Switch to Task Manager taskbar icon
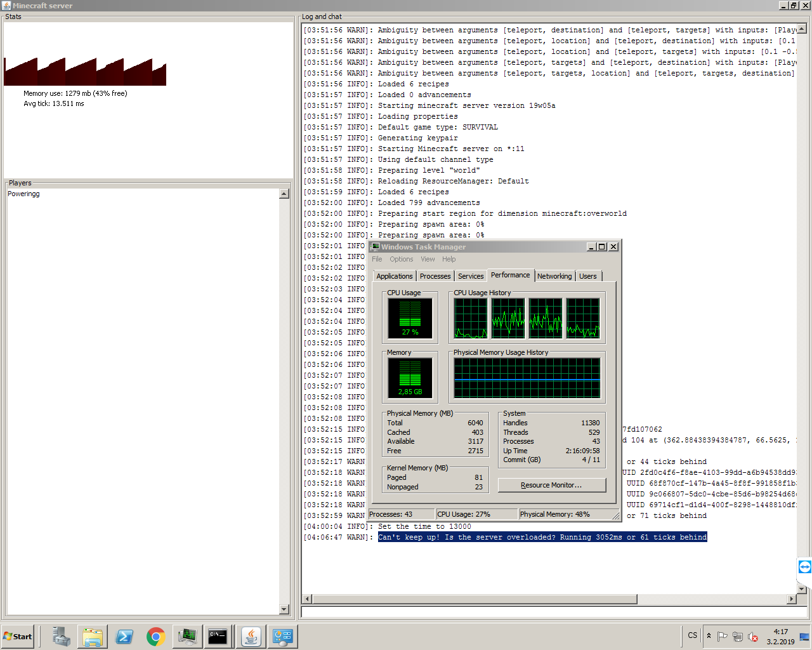The width and height of the screenshot is (812, 650). pos(187,636)
